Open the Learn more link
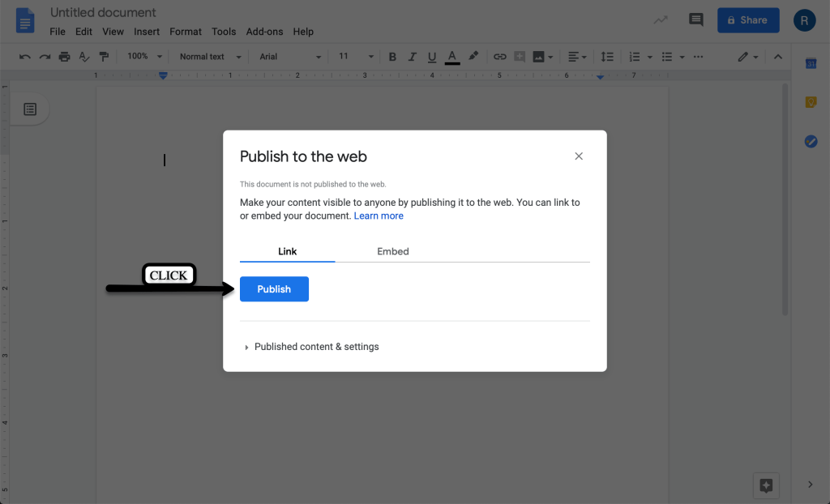 pyautogui.click(x=379, y=216)
